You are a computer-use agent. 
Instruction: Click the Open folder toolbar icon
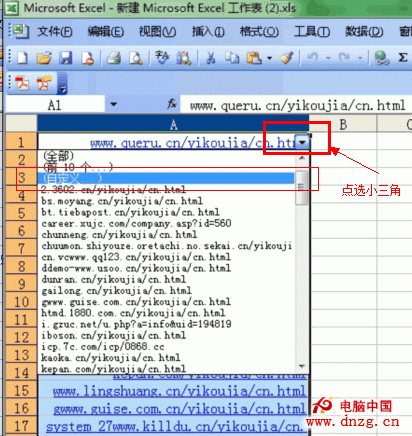click(x=44, y=58)
